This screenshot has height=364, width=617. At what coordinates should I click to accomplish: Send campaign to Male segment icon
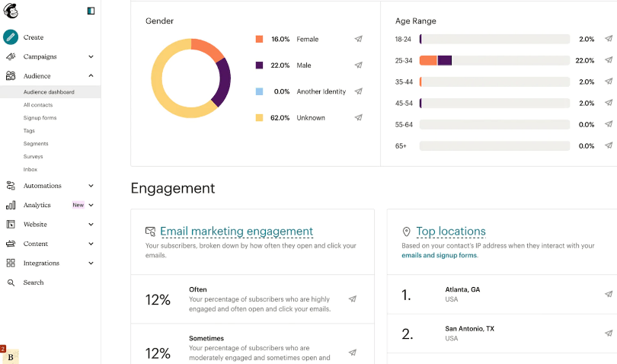pos(358,65)
